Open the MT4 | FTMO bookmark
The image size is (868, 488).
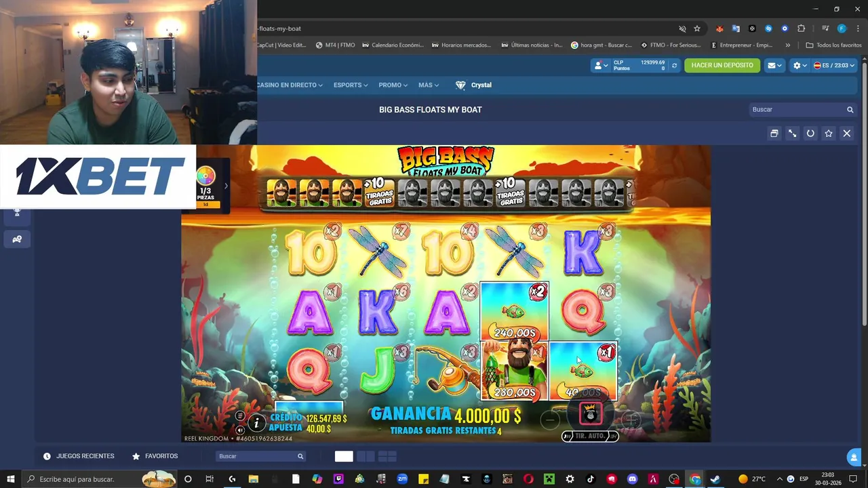(336, 45)
